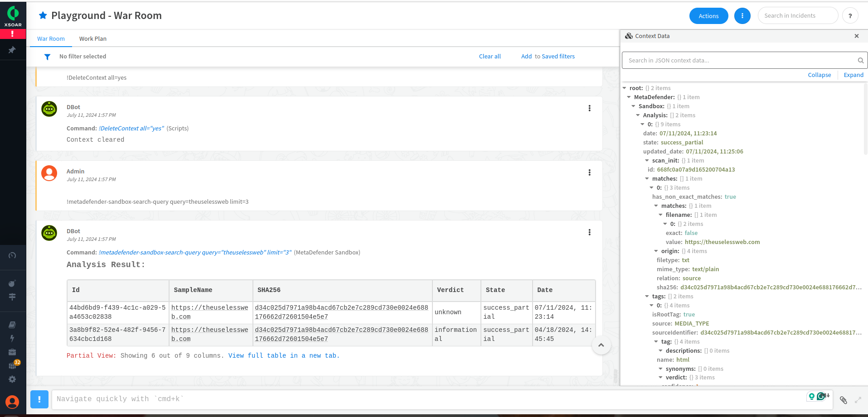
Task: Open the jobs signpost icon in sidebar
Action: (12, 297)
